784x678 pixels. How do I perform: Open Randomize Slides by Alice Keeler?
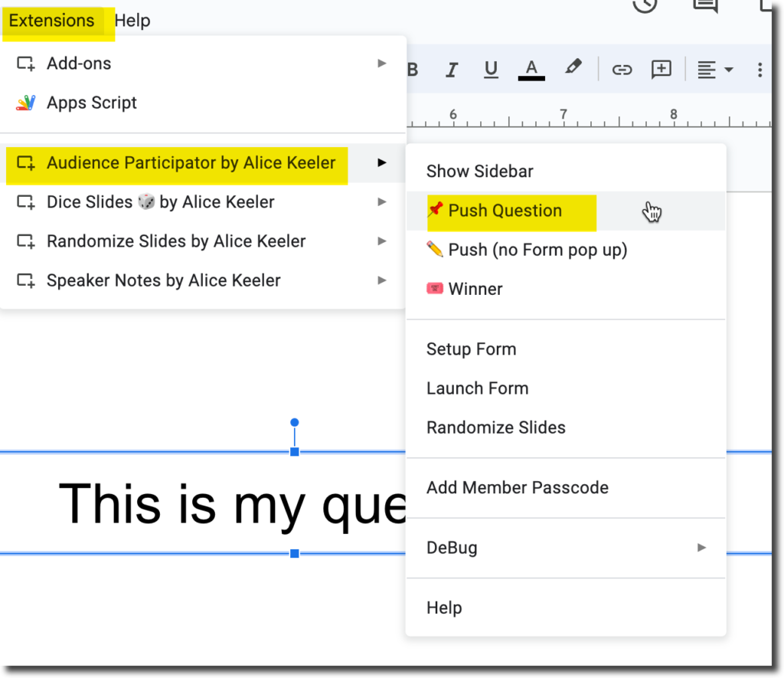202,241
